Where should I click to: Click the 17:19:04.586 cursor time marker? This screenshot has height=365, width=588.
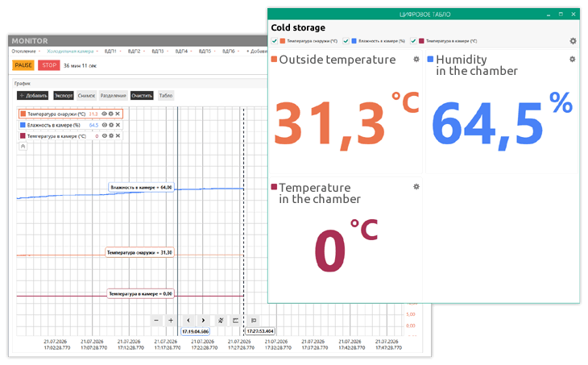point(195,332)
